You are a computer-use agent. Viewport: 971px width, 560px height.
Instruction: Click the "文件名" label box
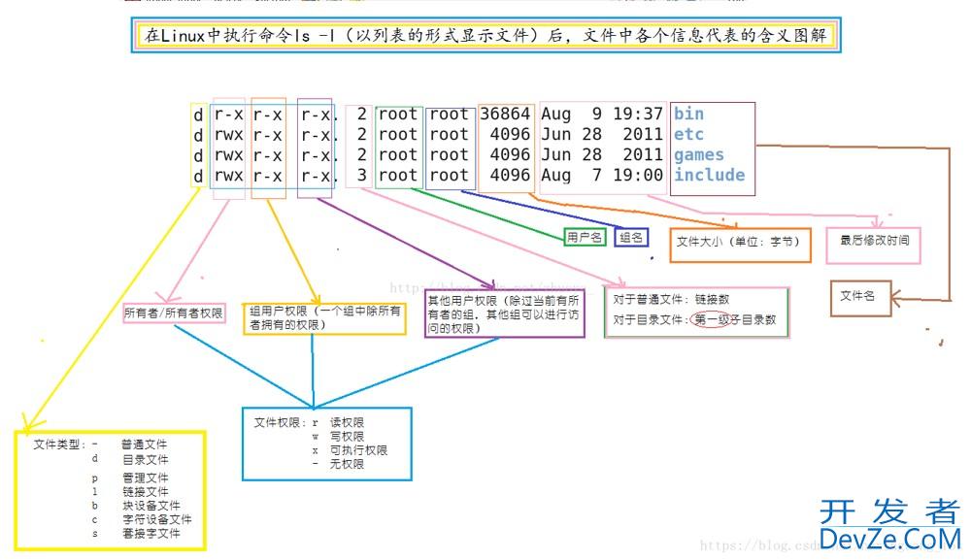(860, 298)
